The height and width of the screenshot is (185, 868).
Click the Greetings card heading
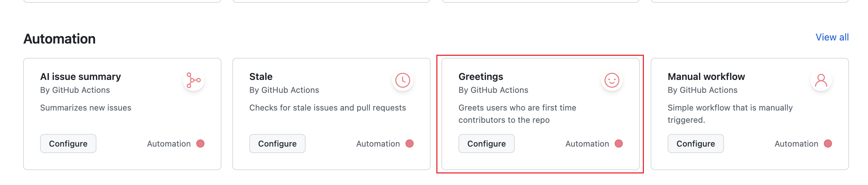pos(481,77)
